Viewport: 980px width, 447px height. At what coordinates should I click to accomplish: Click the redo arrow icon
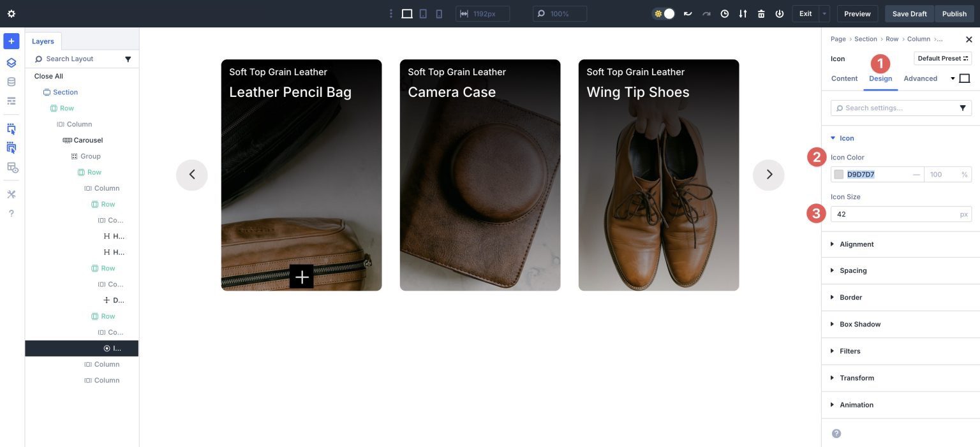706,13
